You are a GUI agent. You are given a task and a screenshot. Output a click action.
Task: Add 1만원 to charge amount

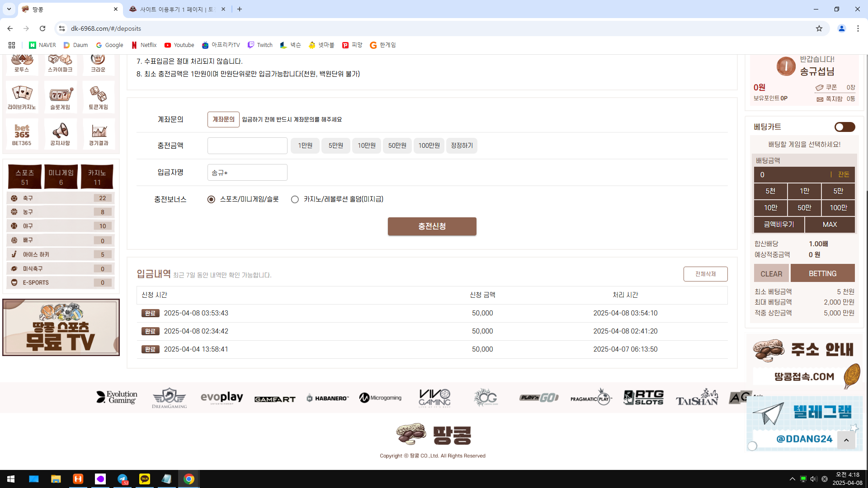point(305,145)
